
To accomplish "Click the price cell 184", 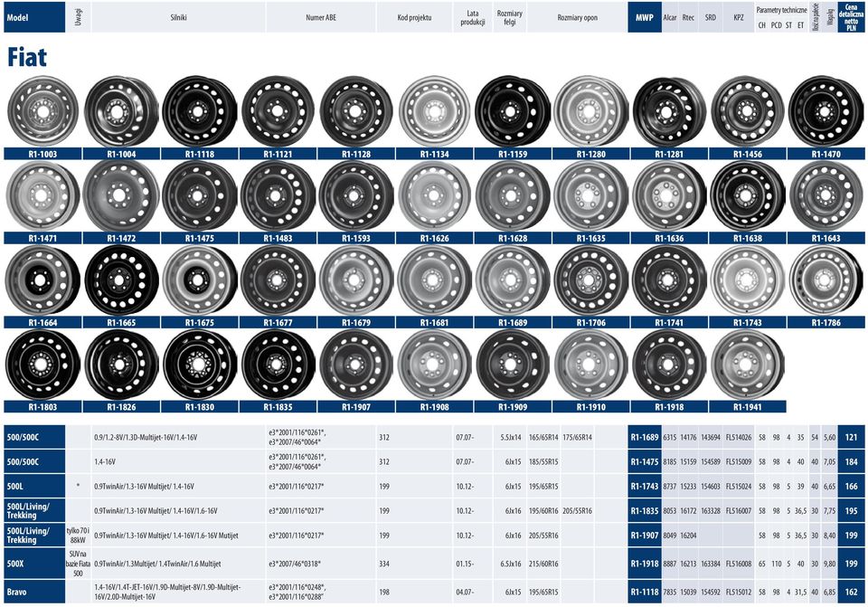I will (x=852, y=462).
